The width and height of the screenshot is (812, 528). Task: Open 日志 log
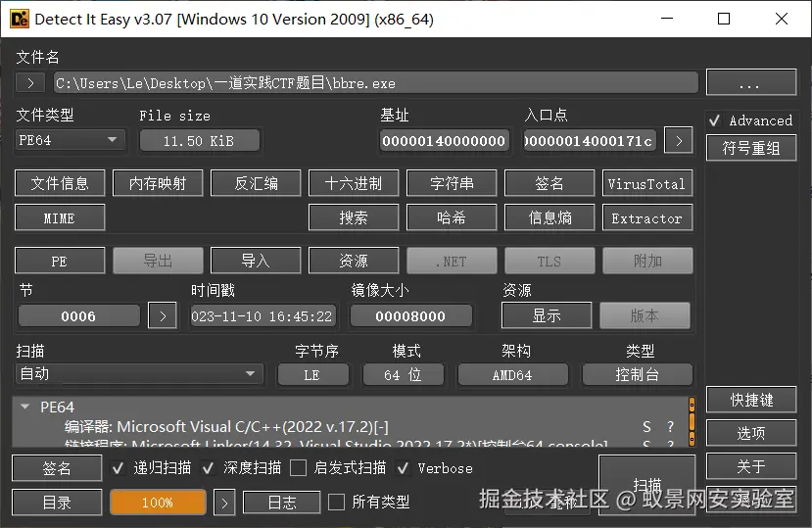[282, 503]
